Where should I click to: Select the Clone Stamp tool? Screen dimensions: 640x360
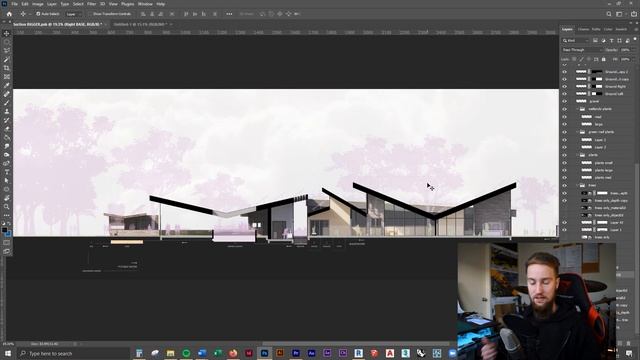[7, 111]
